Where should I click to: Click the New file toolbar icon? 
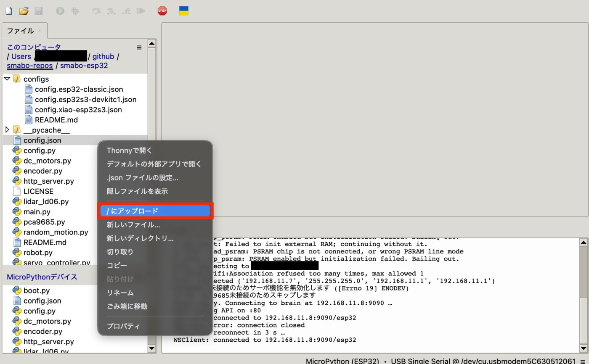8,11
